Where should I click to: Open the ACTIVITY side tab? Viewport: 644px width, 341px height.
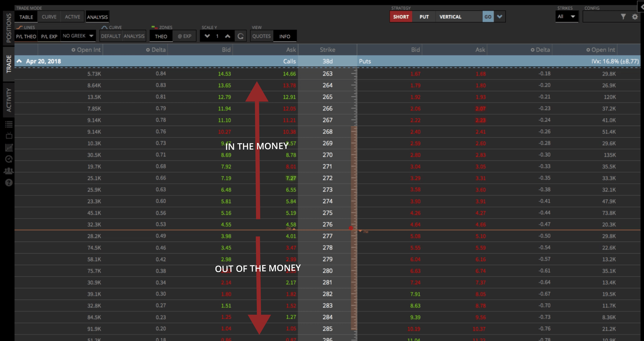pos(9,100)
